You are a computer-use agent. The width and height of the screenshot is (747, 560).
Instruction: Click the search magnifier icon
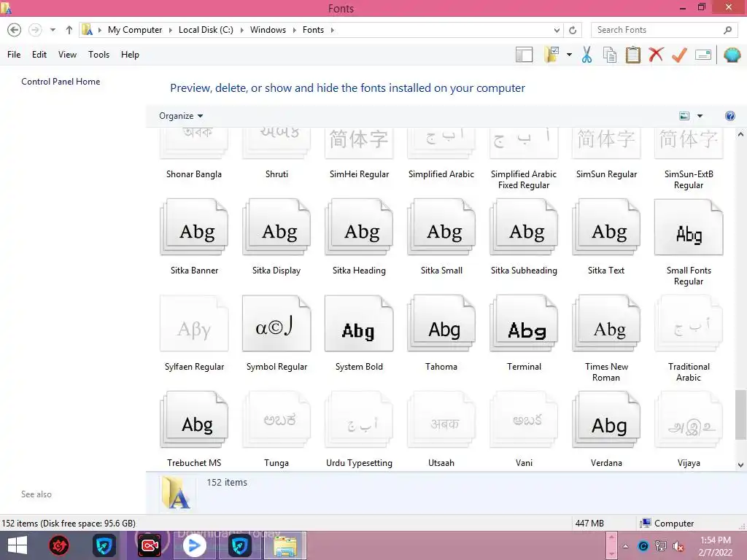(x=727, y=30)
